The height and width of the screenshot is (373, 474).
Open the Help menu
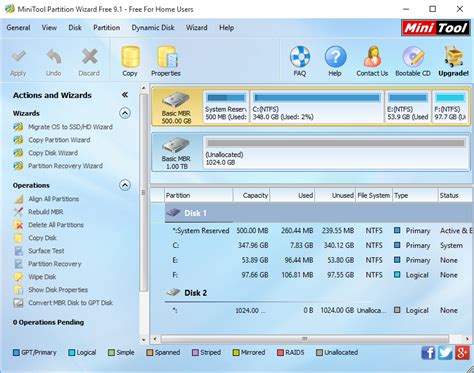click(x=226, y=28)
